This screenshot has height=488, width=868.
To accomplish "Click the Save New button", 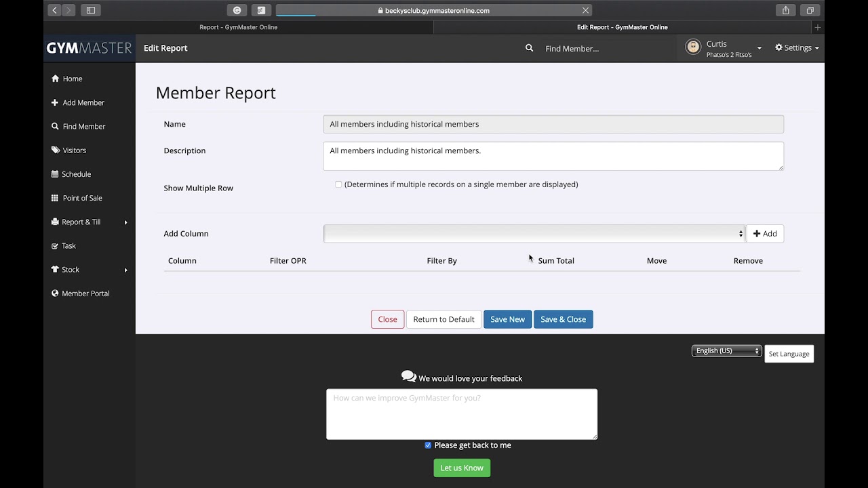I will coord(507,319).
